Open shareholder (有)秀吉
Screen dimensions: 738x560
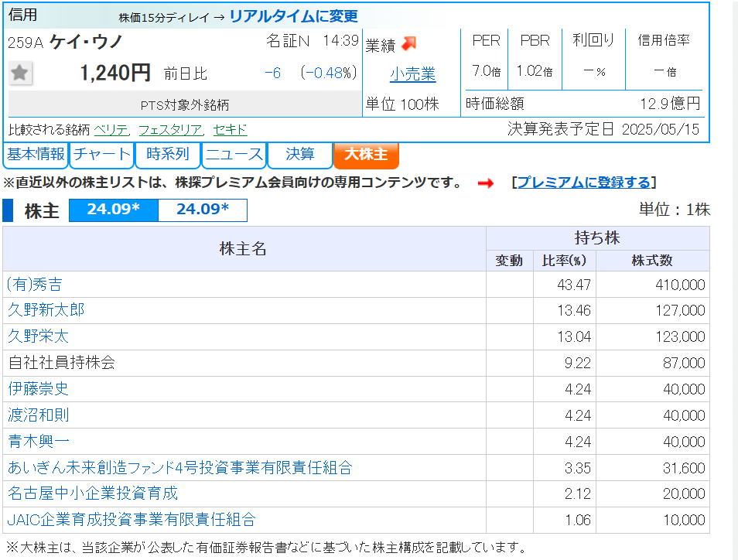[35, 285]
